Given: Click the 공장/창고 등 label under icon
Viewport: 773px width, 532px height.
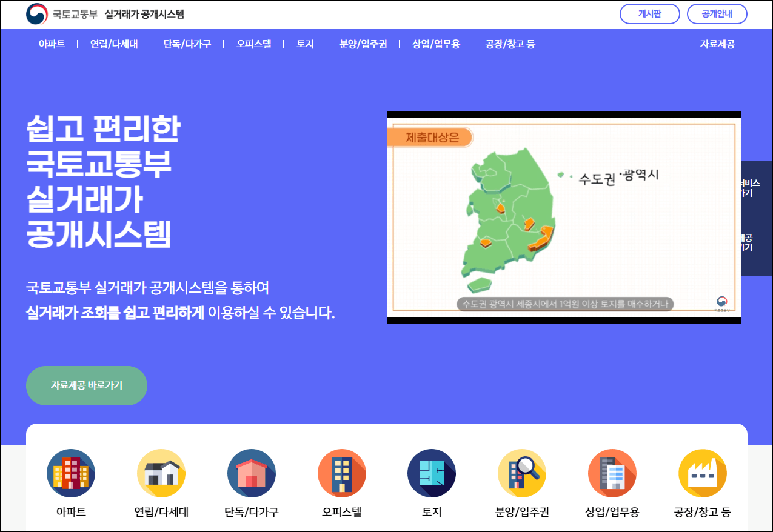Looking at the screenshot, I should click(x=703, y=512).
